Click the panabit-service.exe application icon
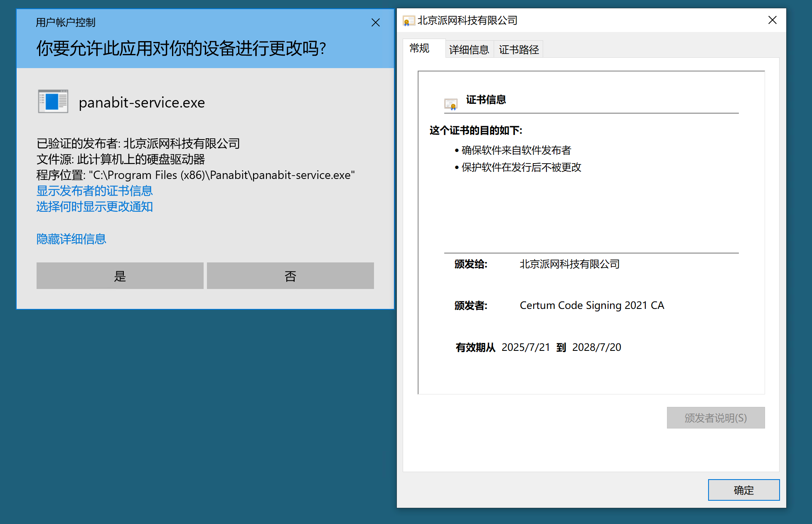The height and width of the screenshot is (524, 812). click(x=53, y=101)
